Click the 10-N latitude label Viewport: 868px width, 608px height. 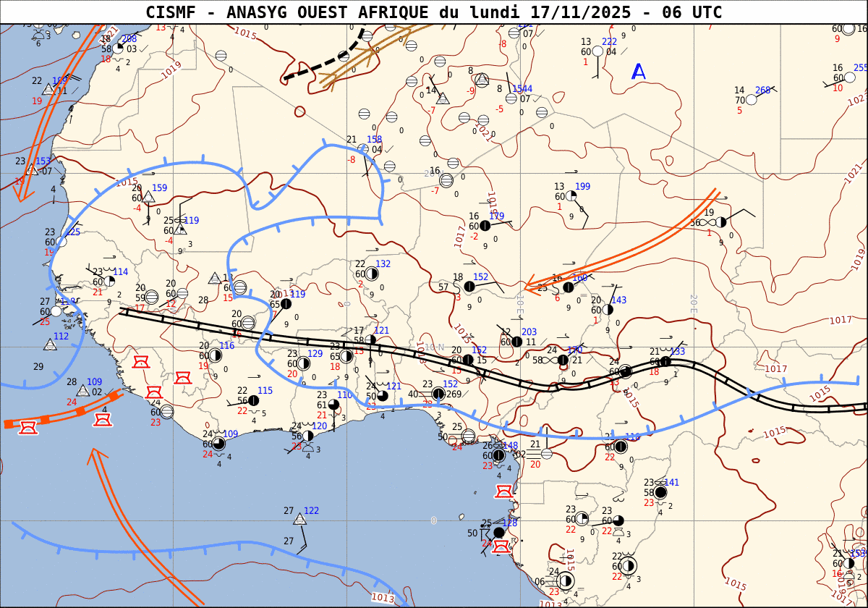point(434,347)
